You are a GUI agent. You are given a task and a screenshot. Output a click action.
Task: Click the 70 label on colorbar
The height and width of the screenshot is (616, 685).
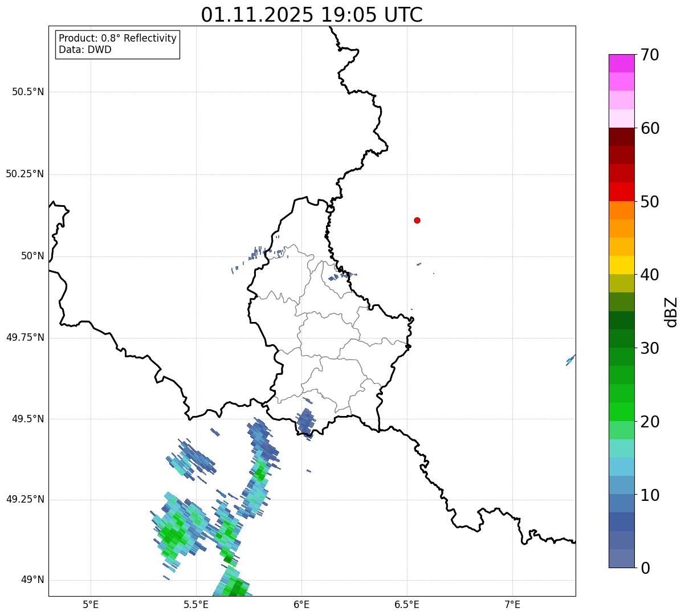650,55
